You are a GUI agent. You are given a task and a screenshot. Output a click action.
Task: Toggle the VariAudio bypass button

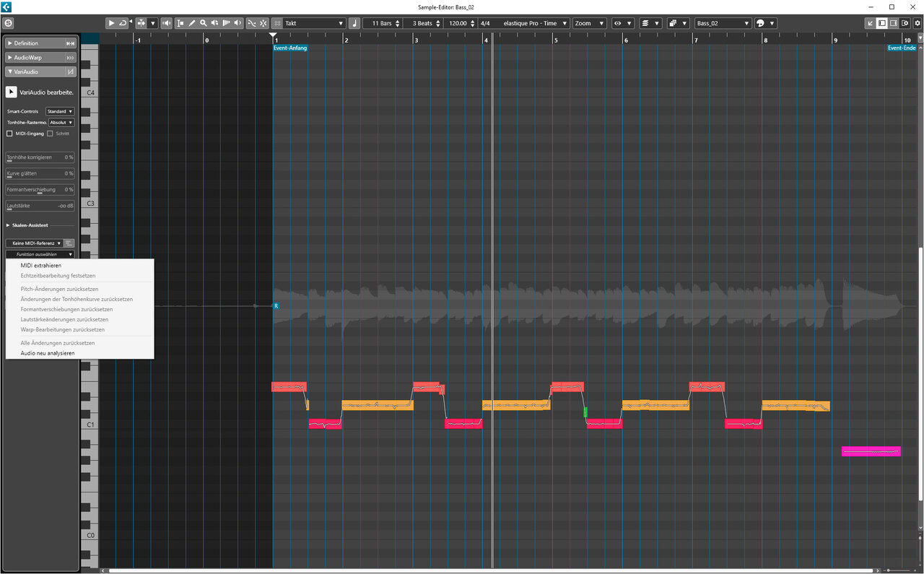(x=70, y=71)
